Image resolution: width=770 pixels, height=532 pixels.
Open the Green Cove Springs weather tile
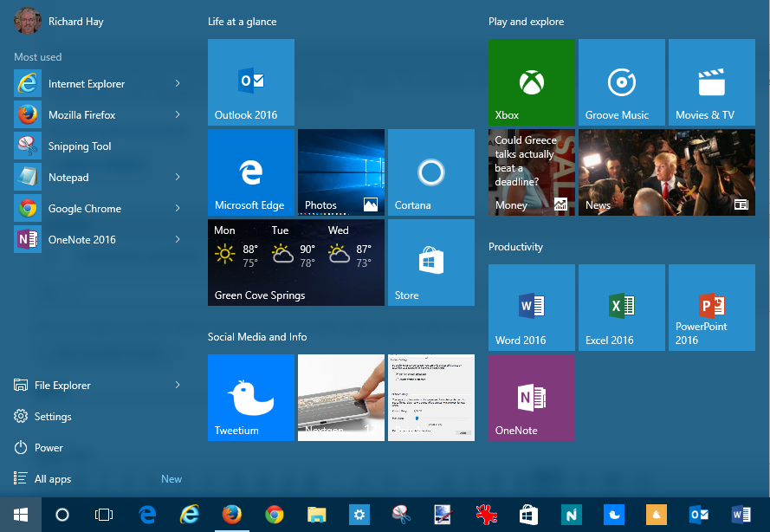(x=295, y=263)
